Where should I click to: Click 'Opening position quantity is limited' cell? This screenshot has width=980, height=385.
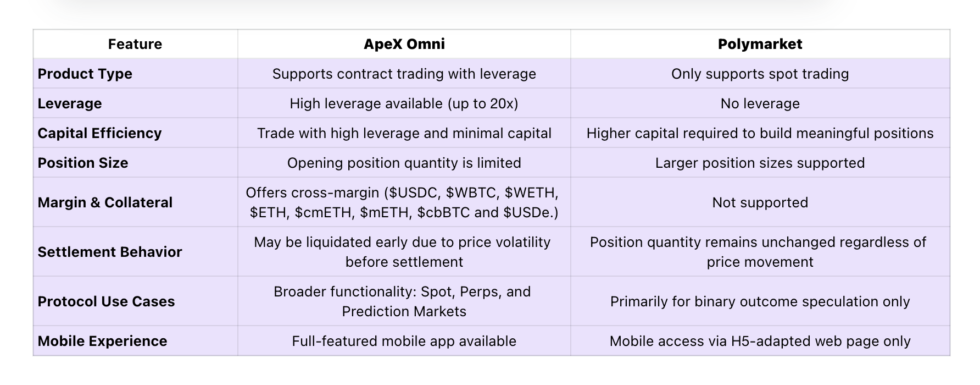[404, 163]
